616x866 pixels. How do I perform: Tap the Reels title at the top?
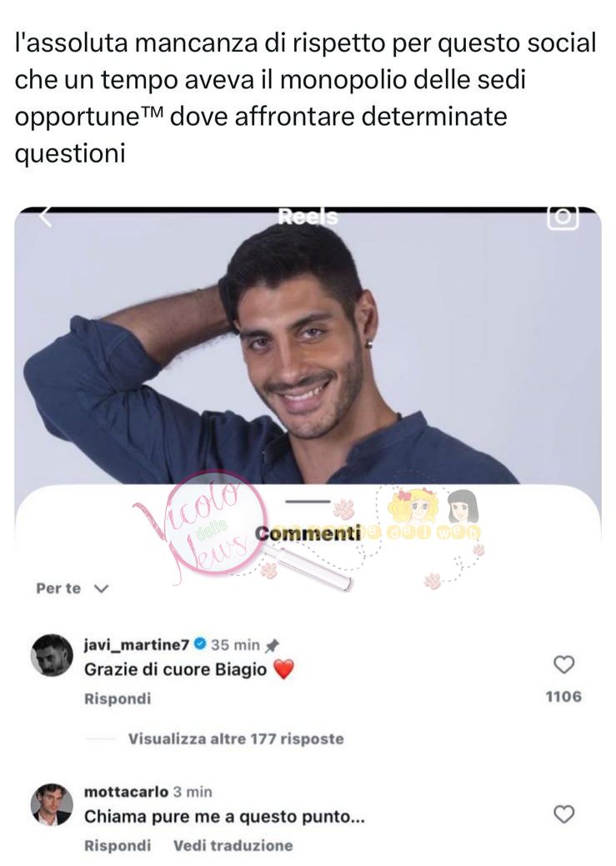point(308,217)
